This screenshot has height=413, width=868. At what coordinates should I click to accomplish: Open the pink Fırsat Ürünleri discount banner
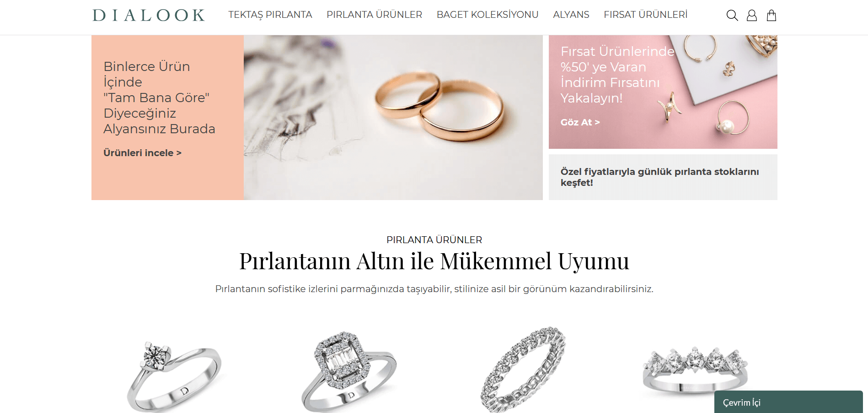point(663,92)
